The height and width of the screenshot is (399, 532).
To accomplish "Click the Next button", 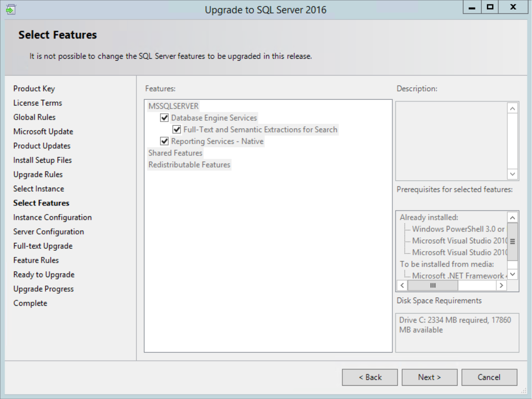I will coord(430,377).
